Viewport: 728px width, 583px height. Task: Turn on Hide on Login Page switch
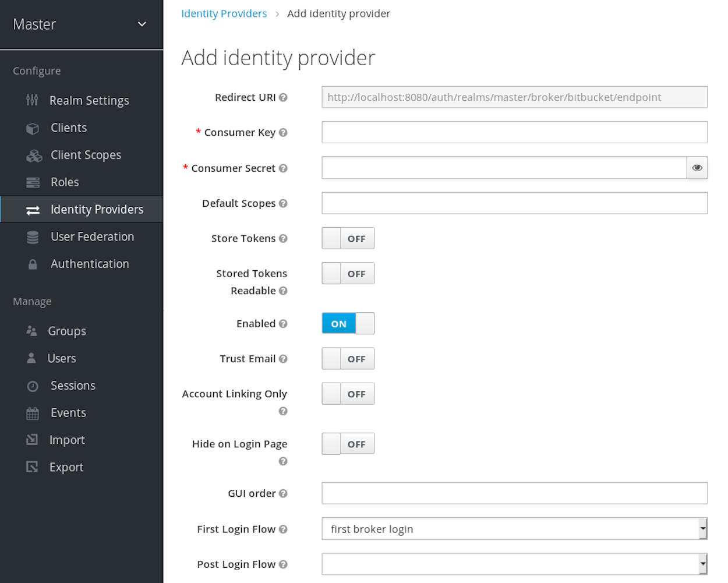(x=348, y=444)
